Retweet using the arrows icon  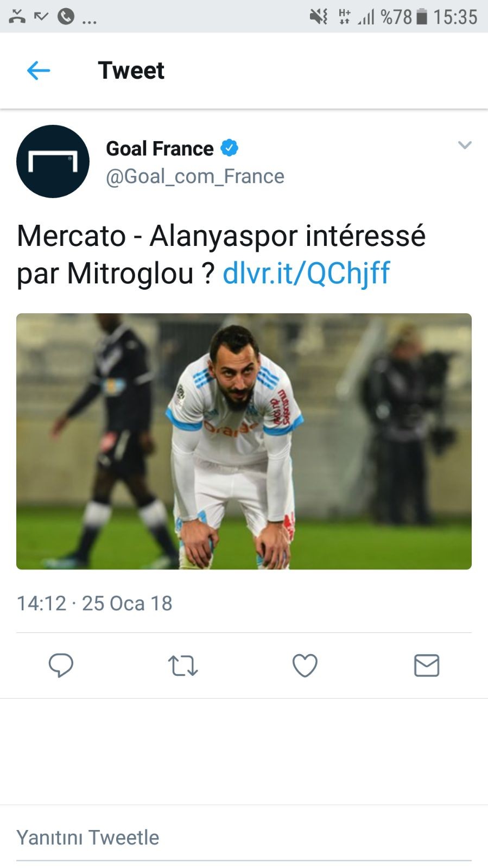[183, 666]
